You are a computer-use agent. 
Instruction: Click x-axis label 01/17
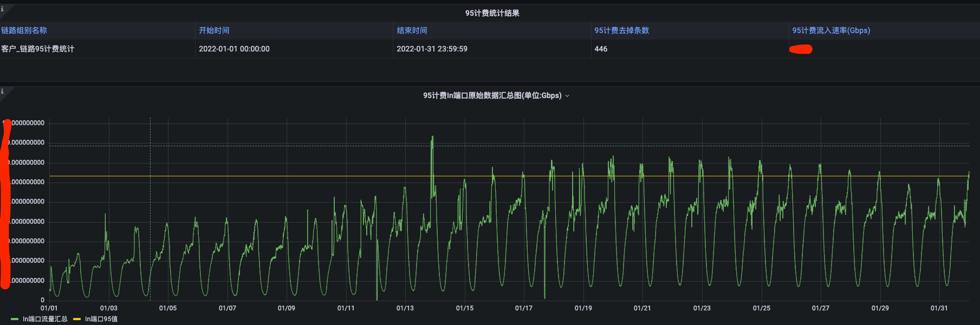pyautogui.click(x=524, y=308)
